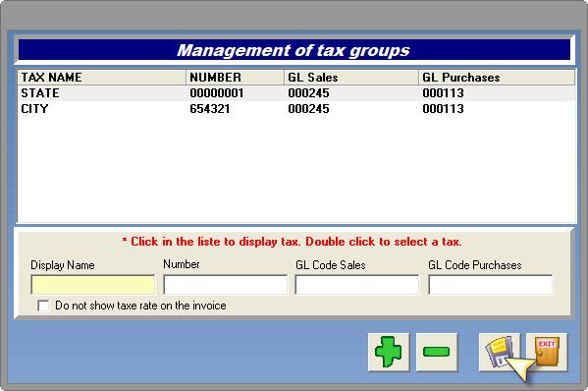
Task: Click GL Purchases 000113 in STATE row
Action: tap(444, 93)
